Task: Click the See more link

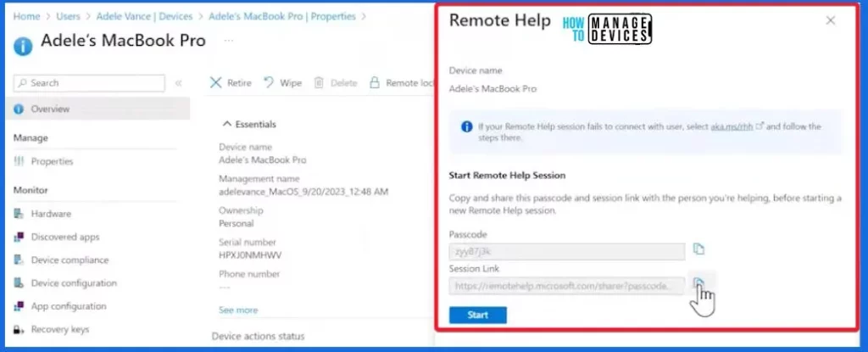Action: point(238,310)
